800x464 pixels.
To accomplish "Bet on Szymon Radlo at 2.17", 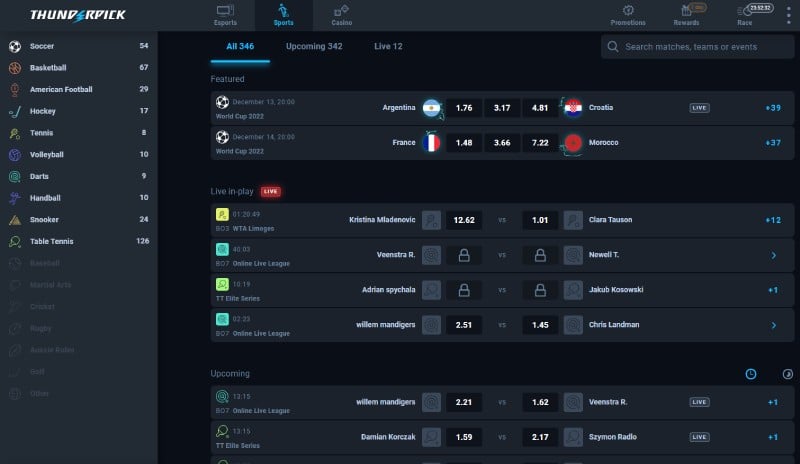I will click(x=540, y=437).
